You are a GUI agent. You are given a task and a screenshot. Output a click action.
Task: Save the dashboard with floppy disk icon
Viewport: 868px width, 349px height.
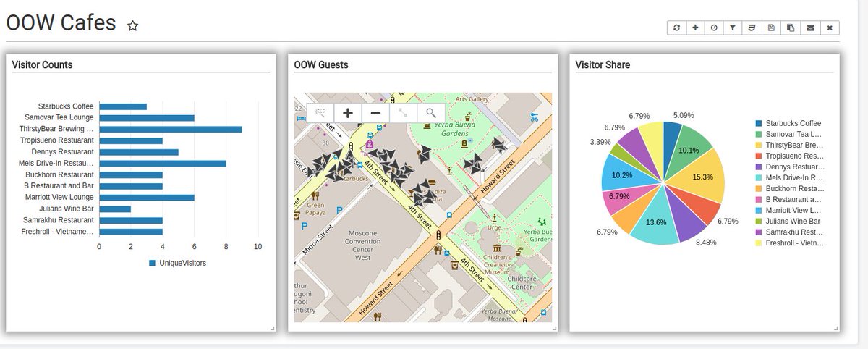tap(771, 28)
